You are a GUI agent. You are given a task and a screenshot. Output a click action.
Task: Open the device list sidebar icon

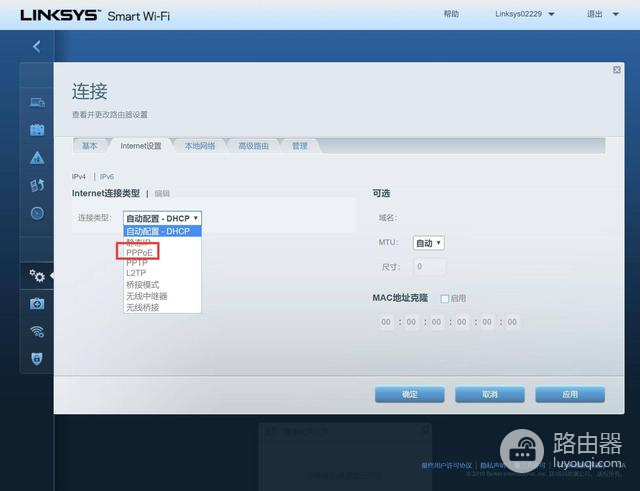37,102
